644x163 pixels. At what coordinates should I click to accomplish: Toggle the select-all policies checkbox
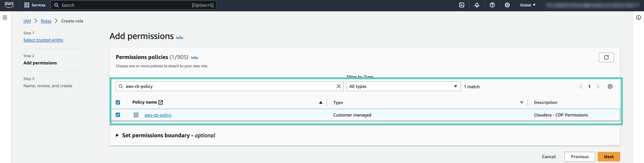(x=118, y=102)
